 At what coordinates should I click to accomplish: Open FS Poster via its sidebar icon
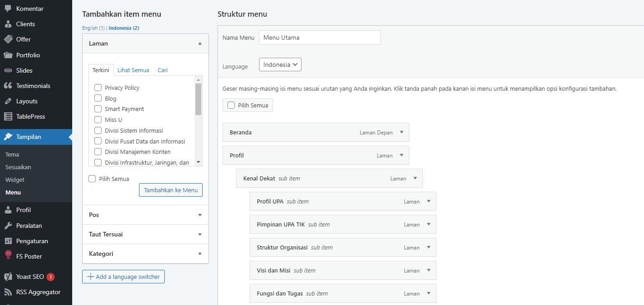click(x=8, y=256)
